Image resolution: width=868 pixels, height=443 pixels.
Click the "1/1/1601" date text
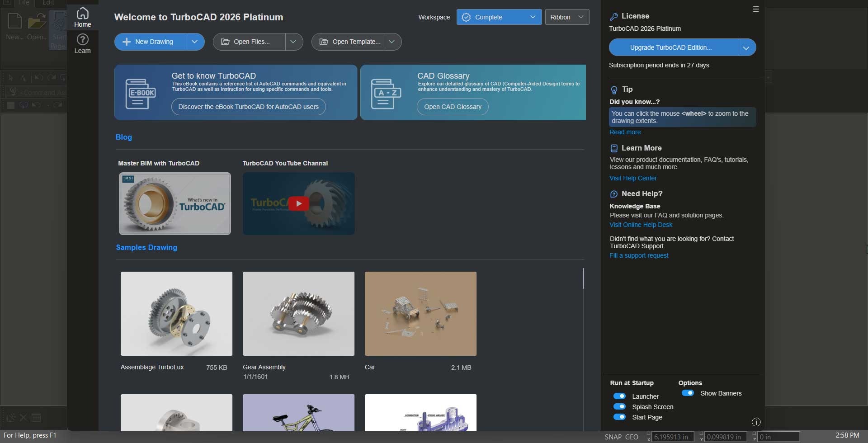pyautogui.click(x=255, y=377)
